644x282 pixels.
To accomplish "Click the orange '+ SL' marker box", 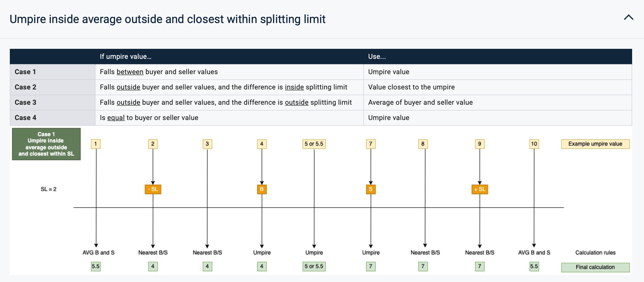I will pos(480,189).
